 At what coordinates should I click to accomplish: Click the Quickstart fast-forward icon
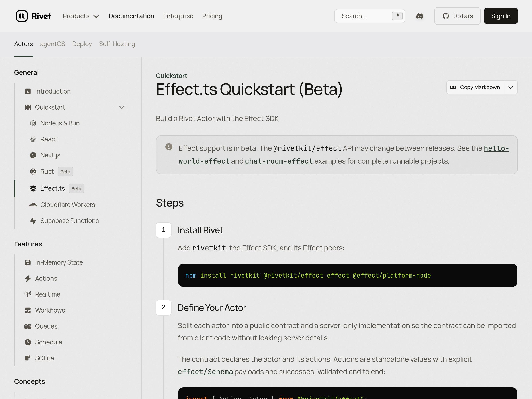[28, 107]
